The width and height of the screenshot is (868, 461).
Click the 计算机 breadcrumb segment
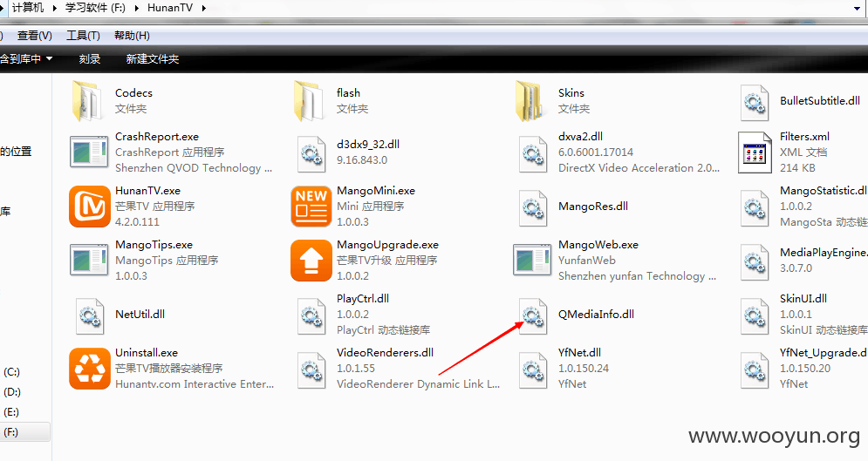tap(28, 8)
